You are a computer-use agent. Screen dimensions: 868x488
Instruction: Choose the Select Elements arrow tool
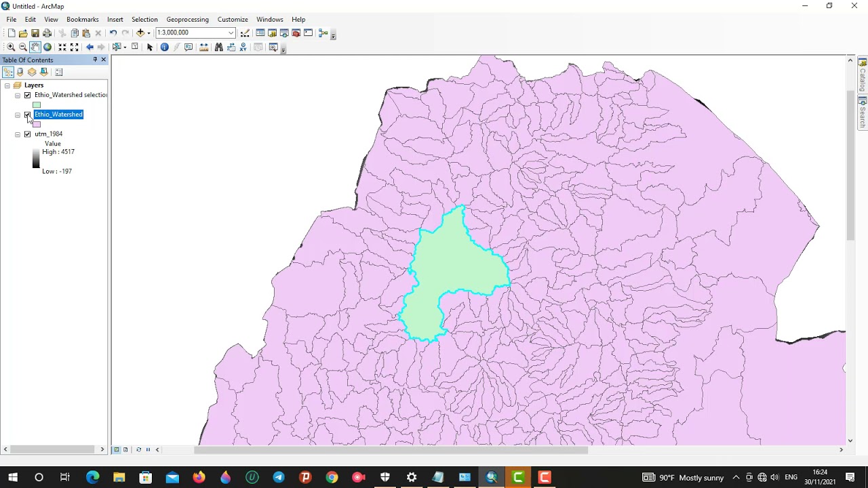click(150, 47)
